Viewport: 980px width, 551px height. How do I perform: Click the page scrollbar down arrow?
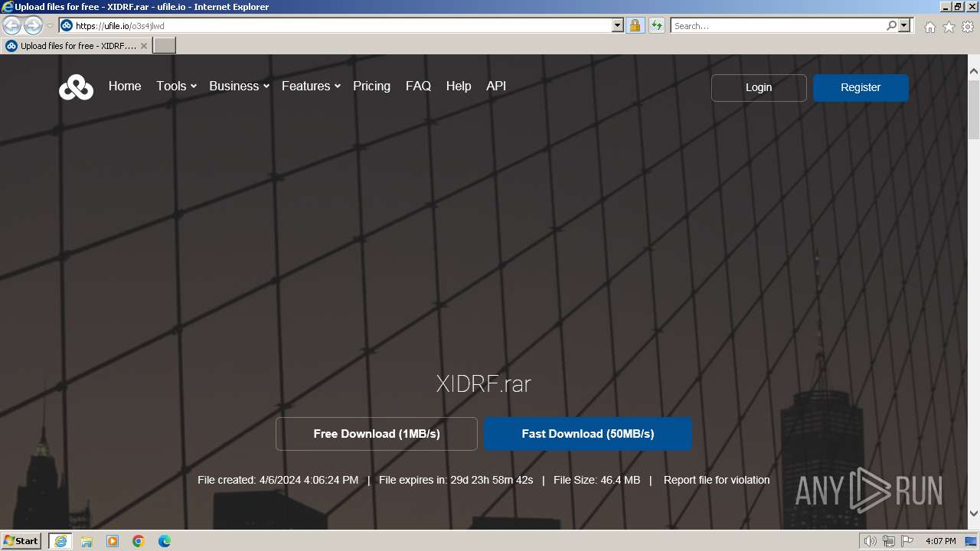(974, 514)
